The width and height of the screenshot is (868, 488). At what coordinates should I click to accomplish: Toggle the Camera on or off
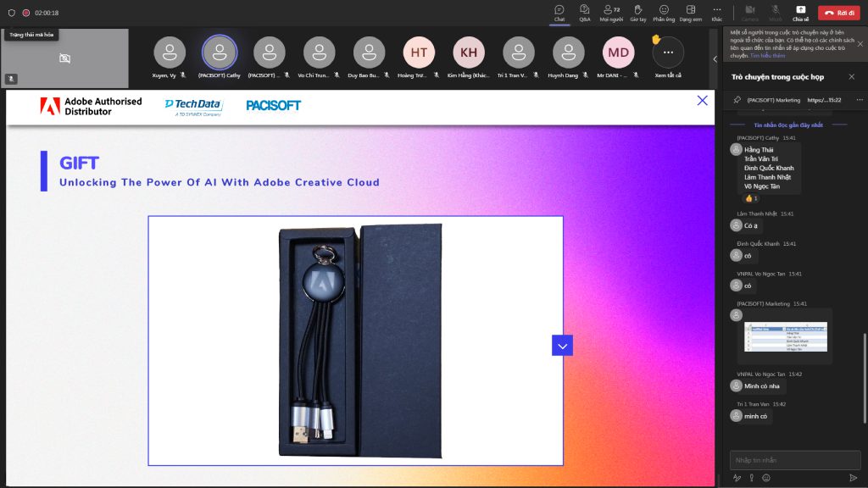(x=750, y=13)
